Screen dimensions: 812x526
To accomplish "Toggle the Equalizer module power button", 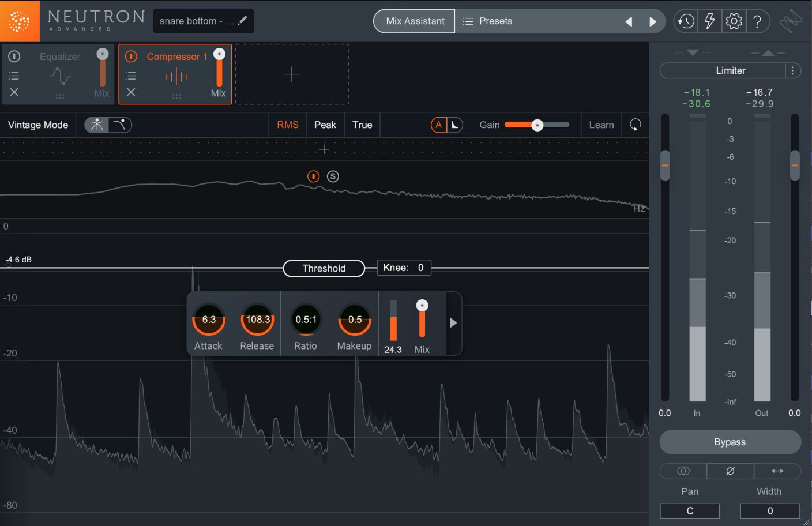I will pyautogui.click(x=14, y=56).
